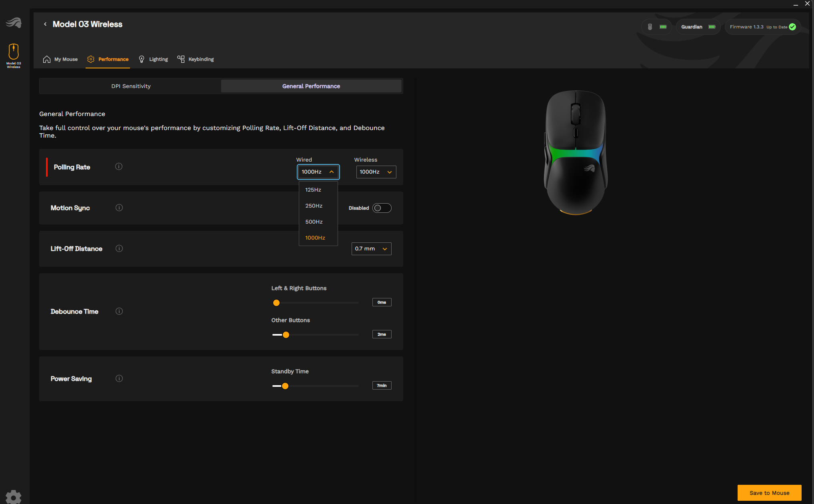
Task: Open the DPI Sensitivity tab
Action: [131, 86]
